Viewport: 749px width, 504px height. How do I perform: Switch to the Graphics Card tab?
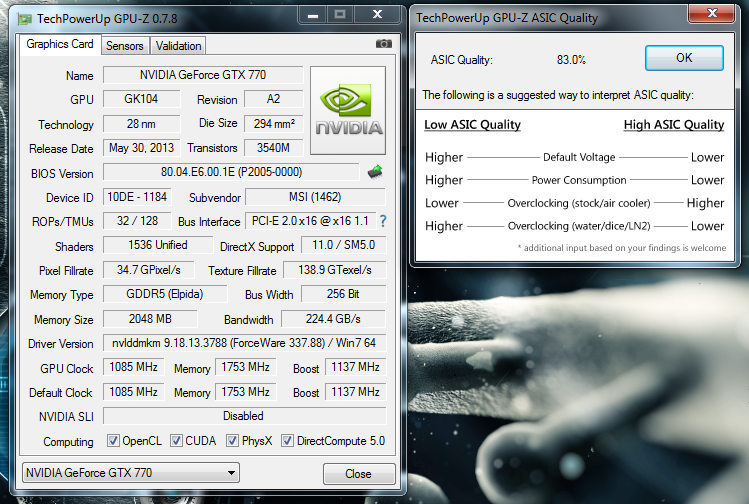[60, 44]
